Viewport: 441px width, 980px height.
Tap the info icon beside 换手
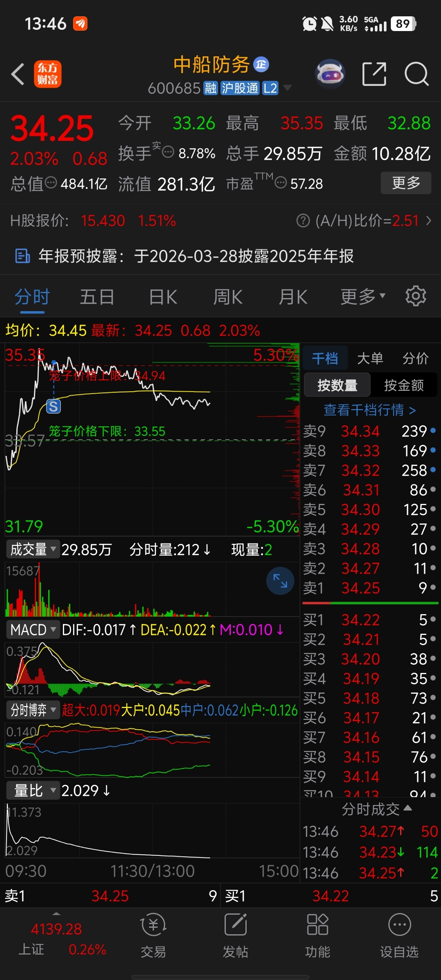click(168, 152)
